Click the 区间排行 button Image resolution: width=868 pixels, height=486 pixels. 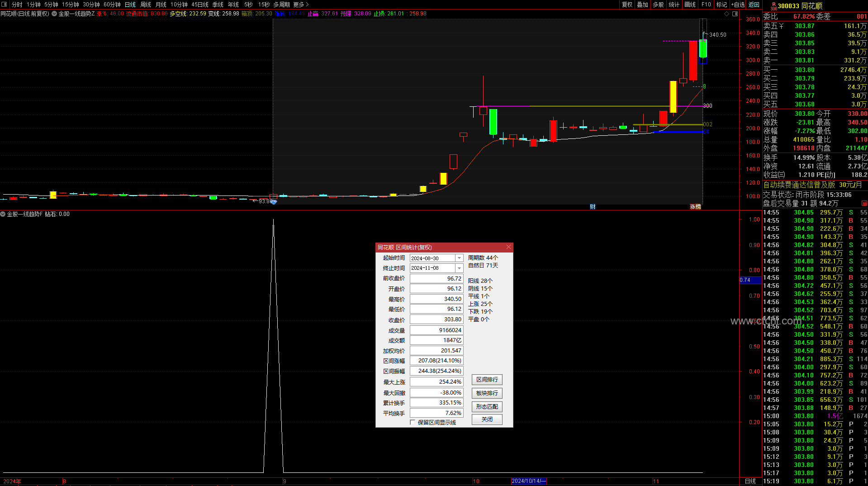[487, 380]
